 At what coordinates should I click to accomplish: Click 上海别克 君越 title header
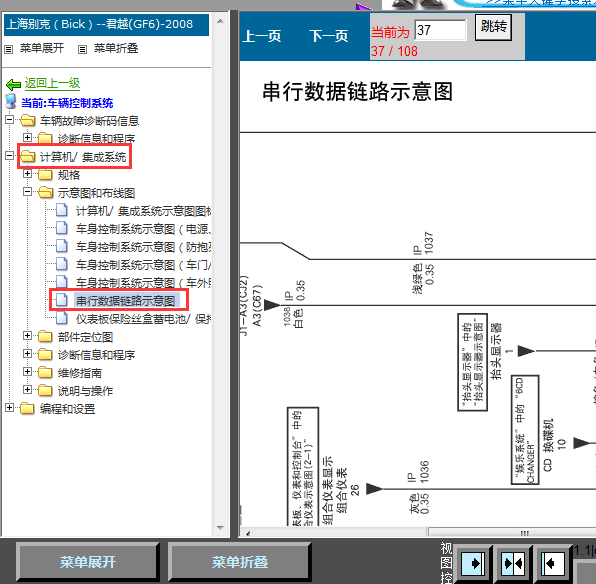106,25
